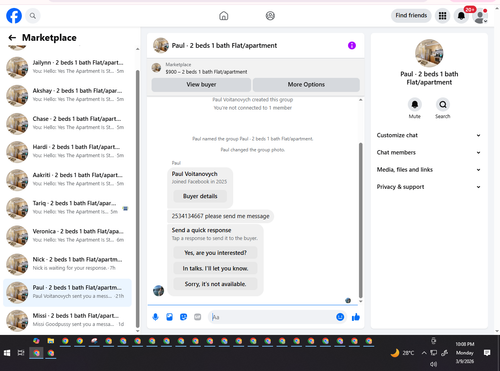The height and width of the screenshot is (371, 500).
Task: Expand Media, files and links section
Action: (429, 170)
